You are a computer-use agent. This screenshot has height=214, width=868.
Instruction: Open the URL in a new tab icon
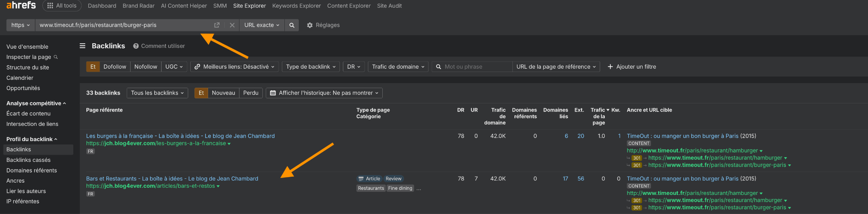coord(217,25)
